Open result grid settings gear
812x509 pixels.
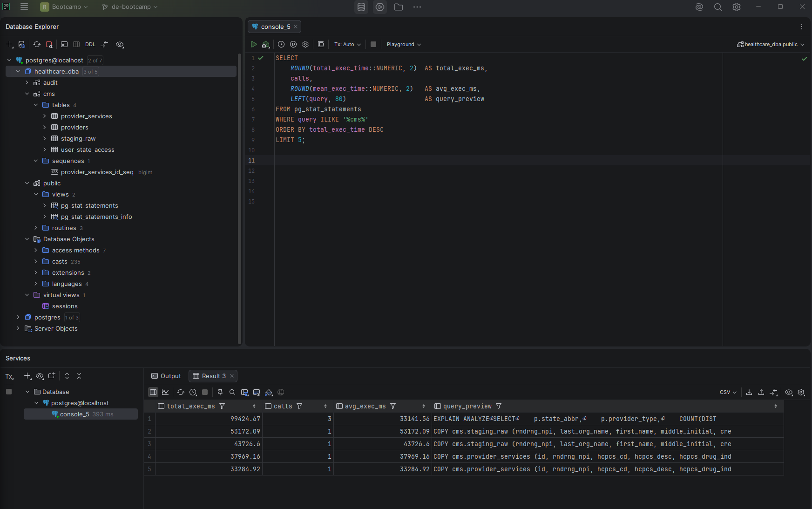pyautogui.click(x=801, y=392)
